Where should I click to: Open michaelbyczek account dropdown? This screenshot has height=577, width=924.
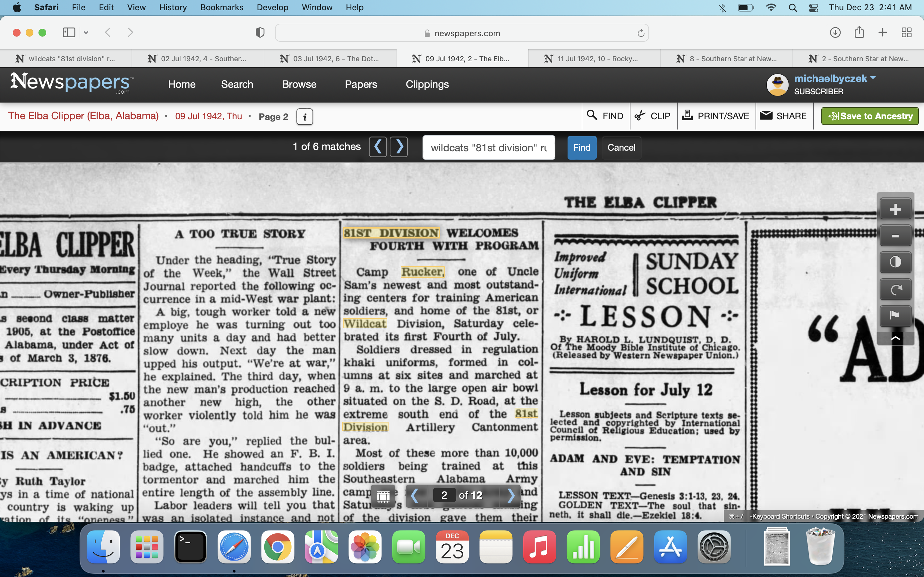(x=873, y=78)
